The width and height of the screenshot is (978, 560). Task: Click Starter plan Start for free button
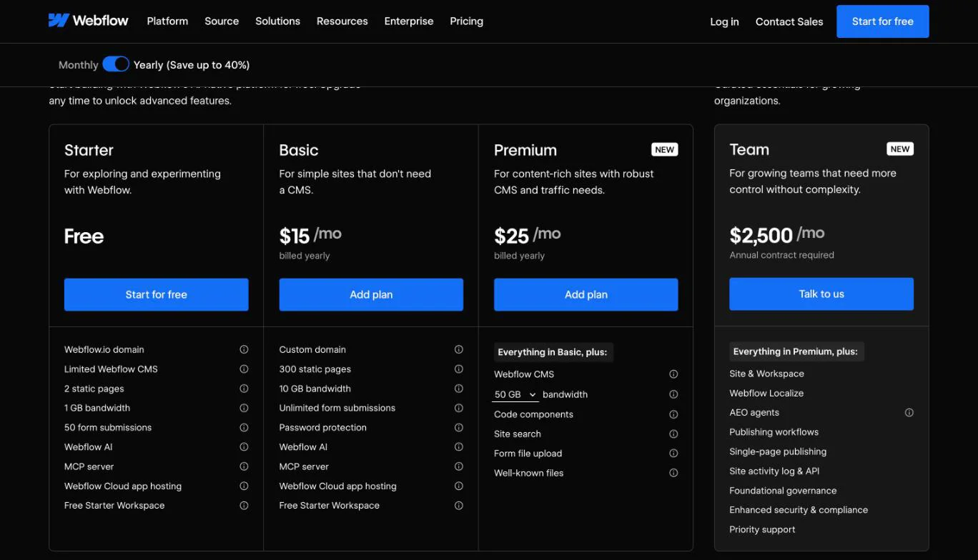pos(157,294)
